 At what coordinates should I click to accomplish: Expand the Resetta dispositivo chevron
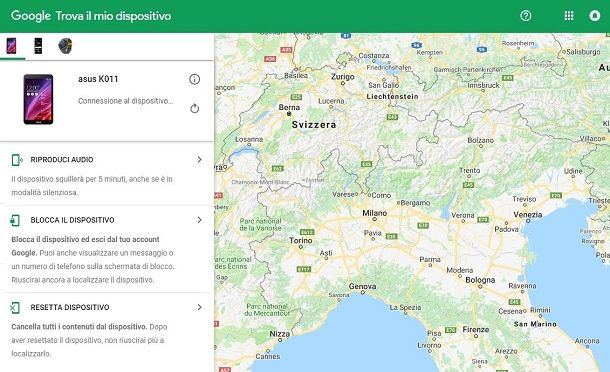[199, 307]
